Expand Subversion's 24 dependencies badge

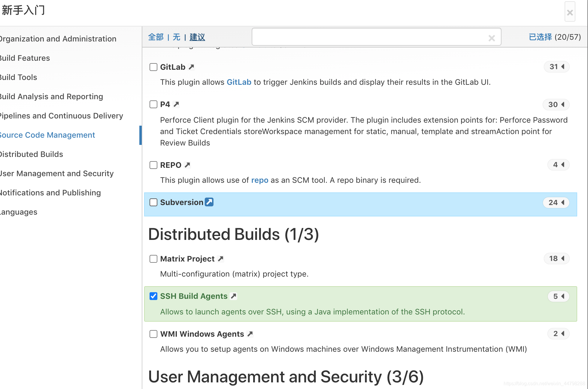click(x=556, y=203)
